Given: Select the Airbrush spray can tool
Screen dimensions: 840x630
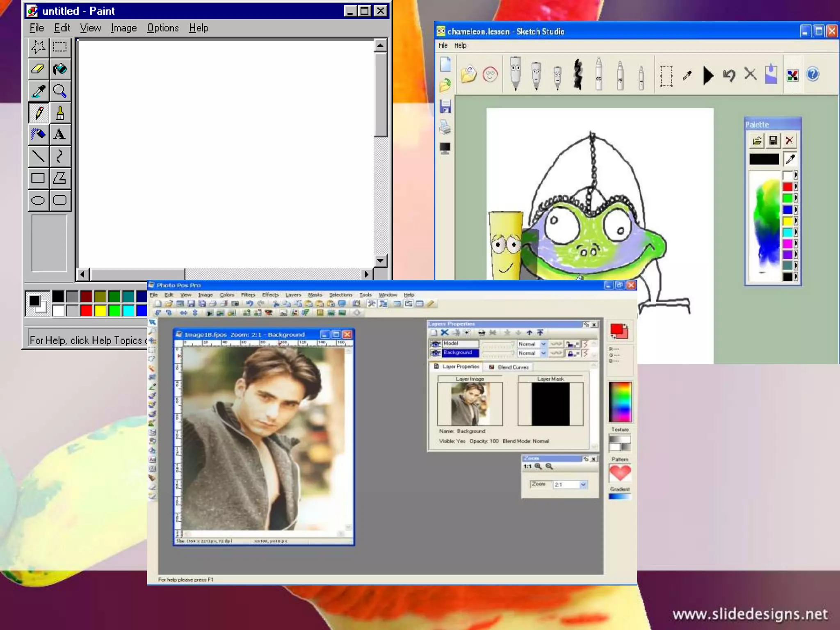Looking at the screenshot, I should (x=38, y=135).
